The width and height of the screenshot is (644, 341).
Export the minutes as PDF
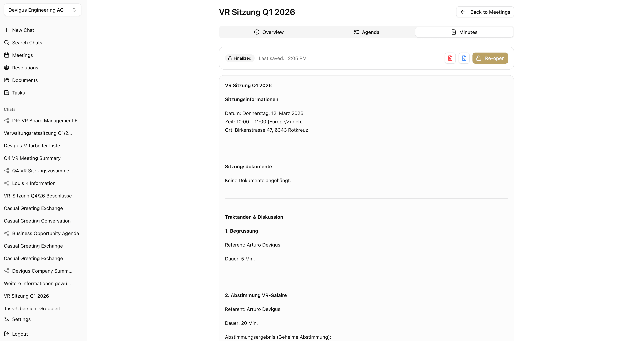point(450,58)
